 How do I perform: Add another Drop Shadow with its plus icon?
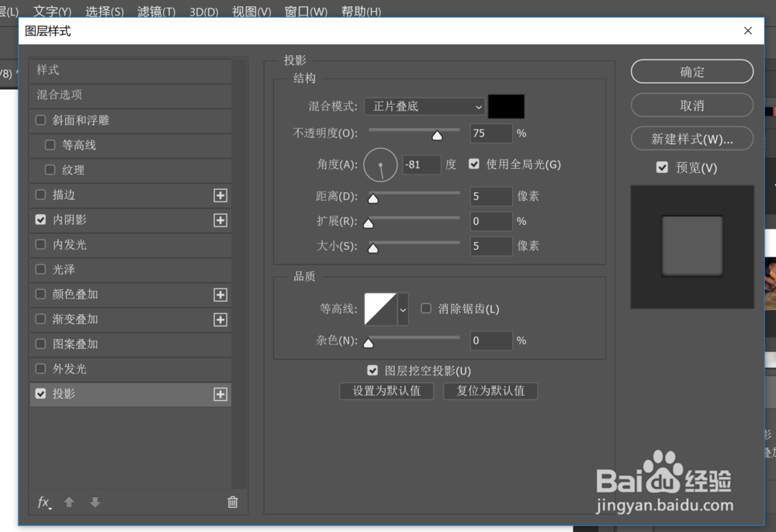[220, 394]
